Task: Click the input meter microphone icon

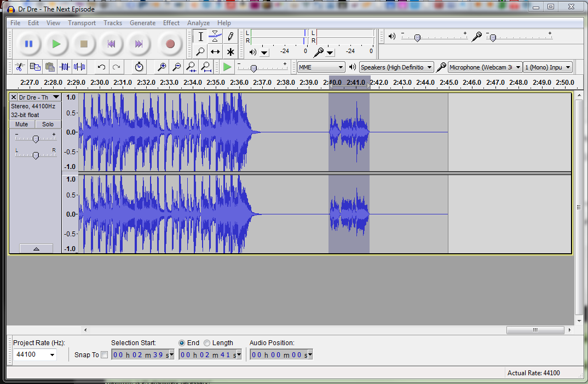Action: pyautogui.click(x=319, y=52)
